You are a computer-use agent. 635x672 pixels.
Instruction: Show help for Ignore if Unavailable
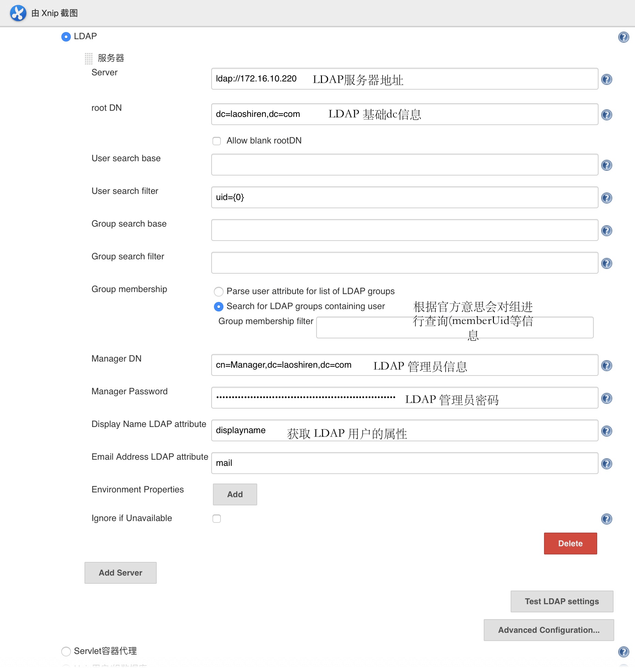click(x=607, y=519)
